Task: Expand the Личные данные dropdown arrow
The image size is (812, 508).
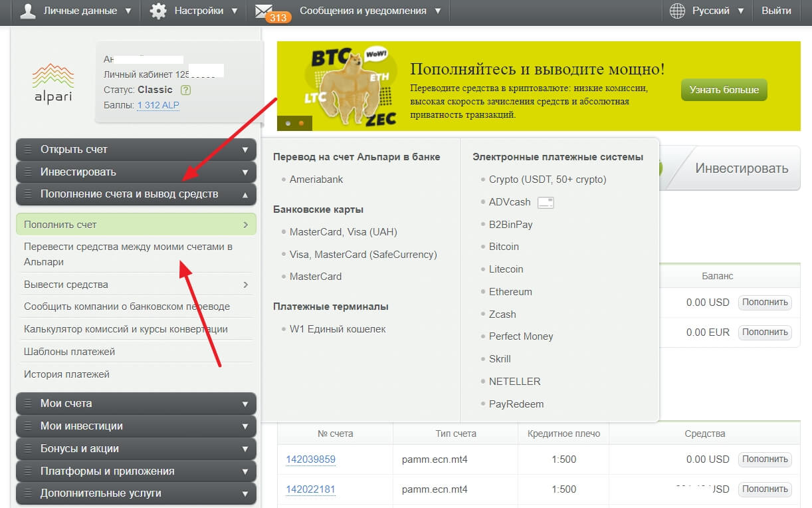Action: 128,11
